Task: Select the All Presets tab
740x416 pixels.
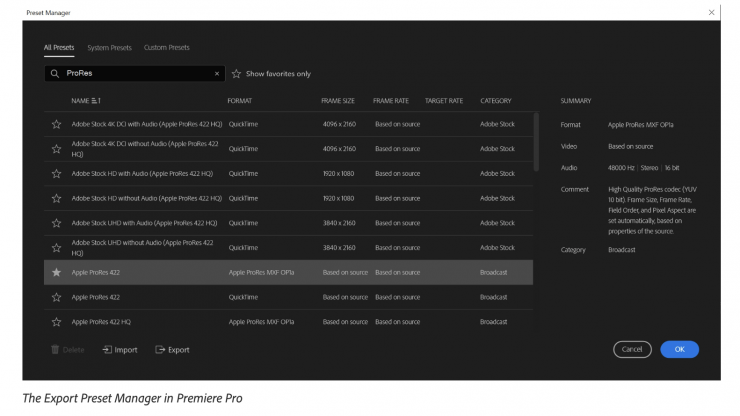Action: [59, 47]
